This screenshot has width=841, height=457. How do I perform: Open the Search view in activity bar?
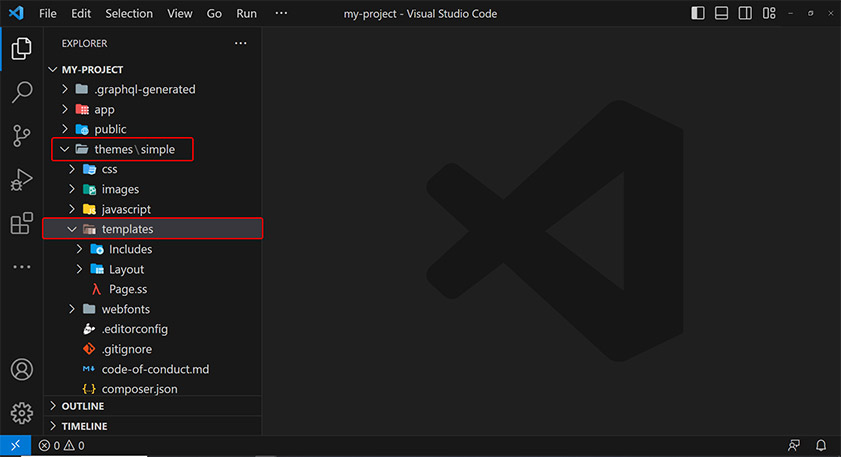pos(21,92)
